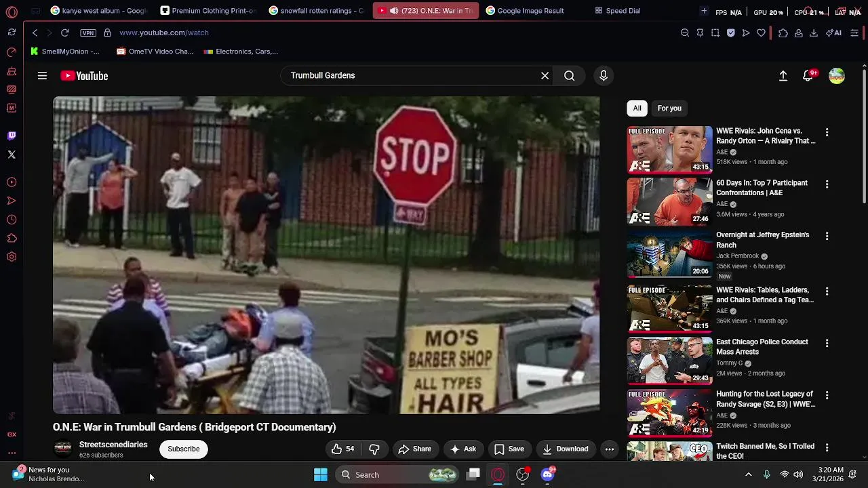The image size is (868, 488).
Task: Start voice search microphone
Action: [x=604, y=76]
